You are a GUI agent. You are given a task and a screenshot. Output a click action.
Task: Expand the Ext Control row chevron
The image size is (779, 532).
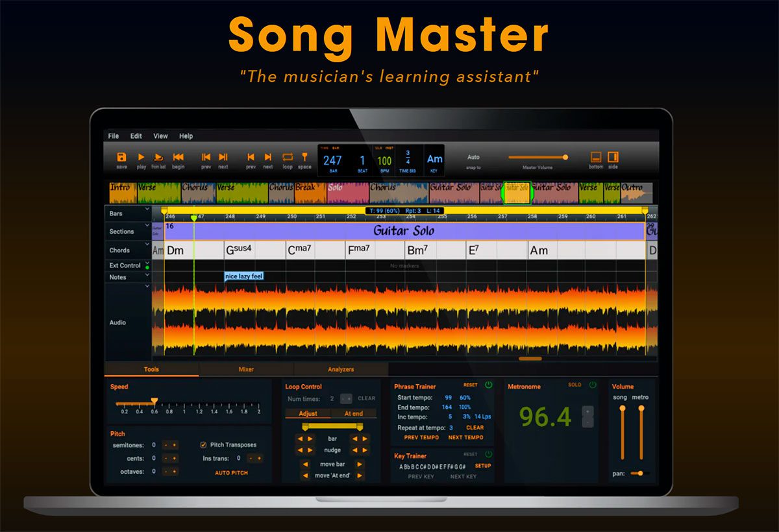(x=147, y=262)
